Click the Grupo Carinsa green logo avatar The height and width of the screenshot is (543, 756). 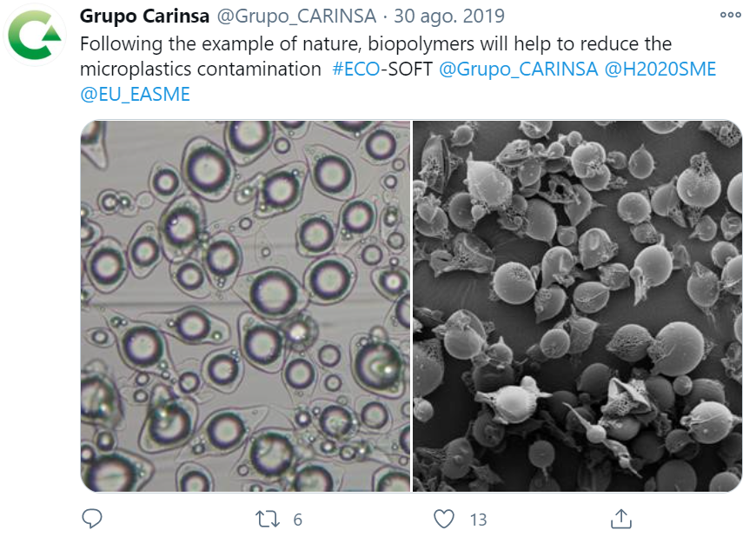pyautogui.click(x=36, y=35)
